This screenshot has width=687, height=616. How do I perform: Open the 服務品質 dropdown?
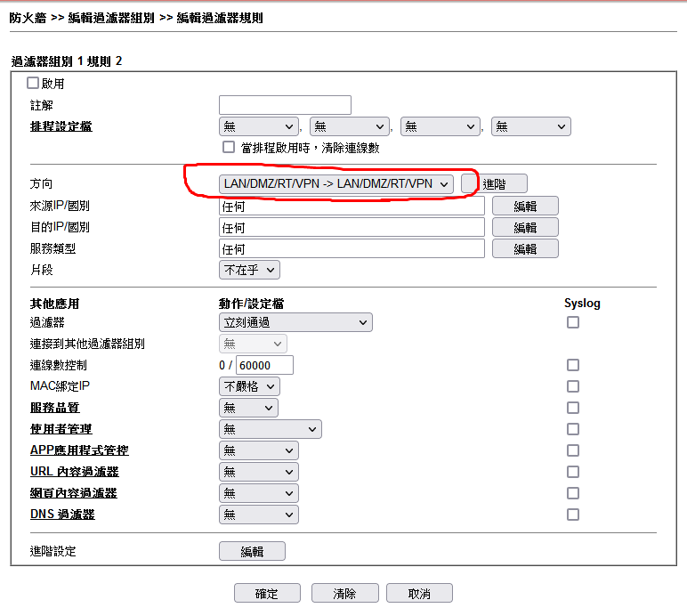click(248, 408)
